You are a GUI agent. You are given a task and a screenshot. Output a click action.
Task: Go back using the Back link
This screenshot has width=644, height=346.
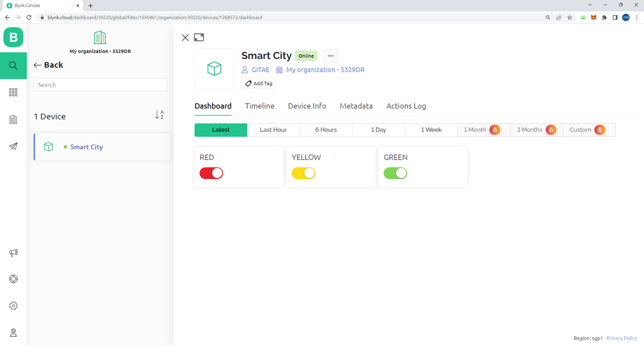[48, 65]
